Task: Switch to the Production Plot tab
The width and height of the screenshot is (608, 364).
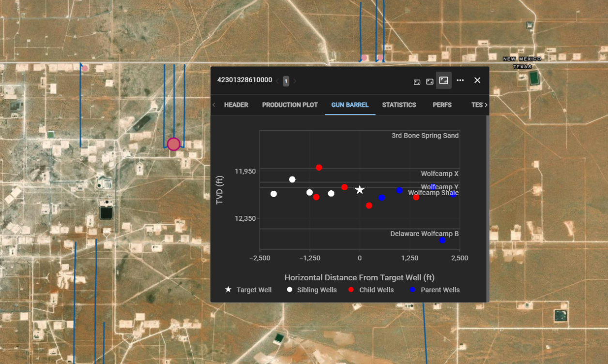Action: pos(290,105)
